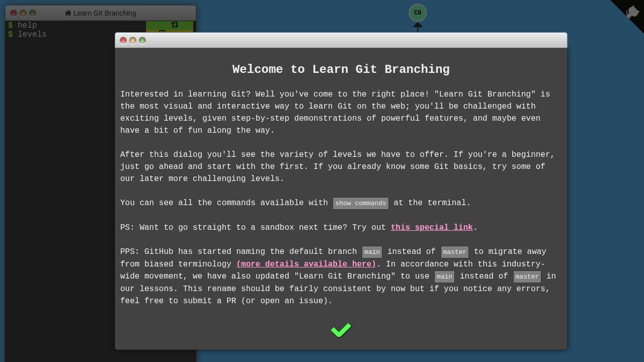
Task: Click the green button on the welcome dialog
Action: coord(142,40)
